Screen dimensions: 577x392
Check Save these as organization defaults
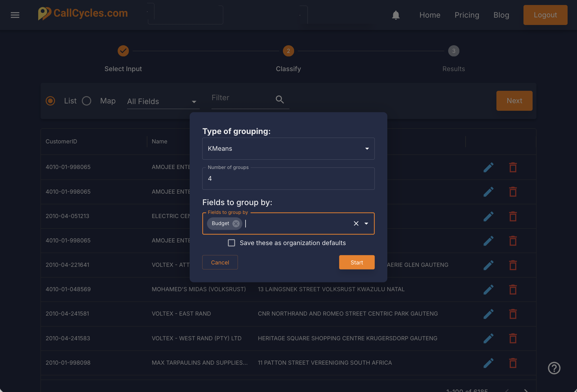231,243
